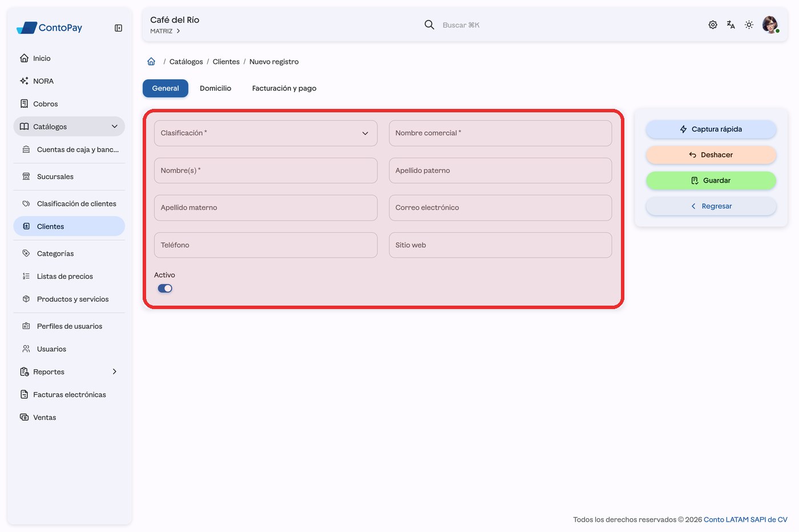Click the Nombre comercial field
The width and height of the screenshot is (799, 532).
501,133
